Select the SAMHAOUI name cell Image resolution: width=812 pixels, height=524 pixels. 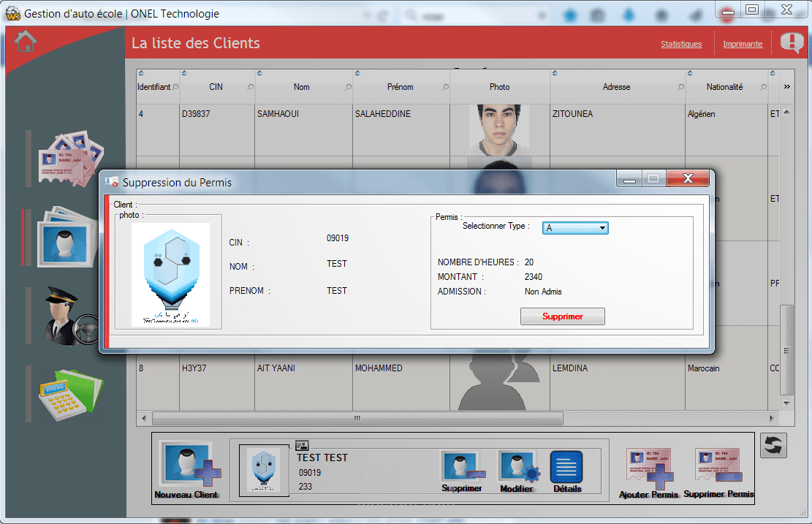(303, 130)
